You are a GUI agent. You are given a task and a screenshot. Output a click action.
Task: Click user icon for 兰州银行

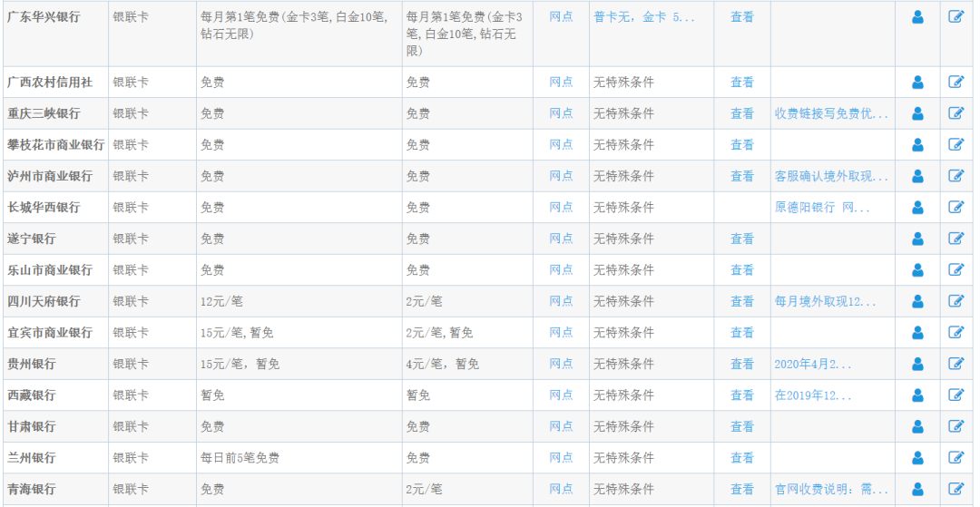click(x=917, y=458)
